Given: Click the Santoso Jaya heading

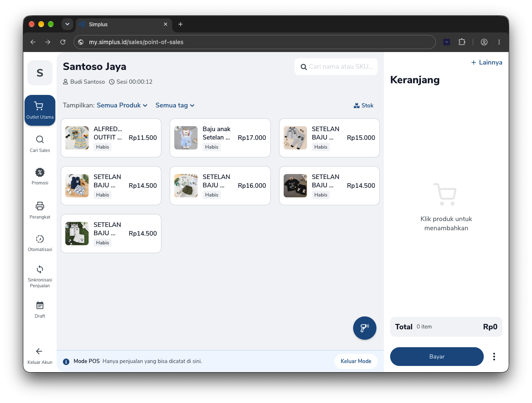Looking at the screenshot, I should (x=94, y=67).
